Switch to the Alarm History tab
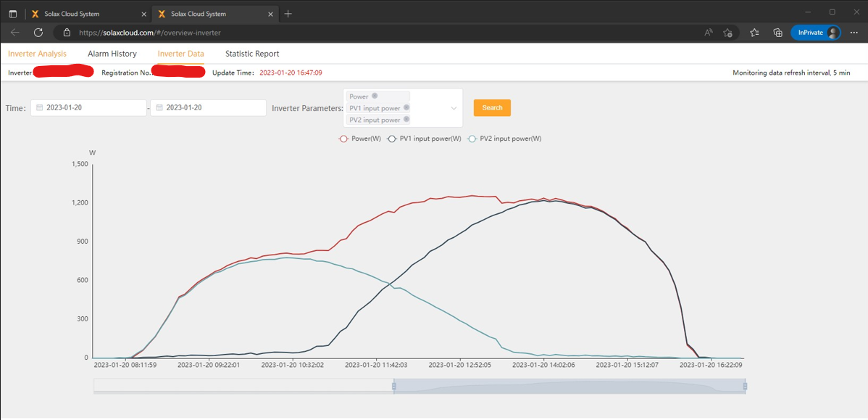The width and height of the screenshot is (868, 420). coord(112,54)
